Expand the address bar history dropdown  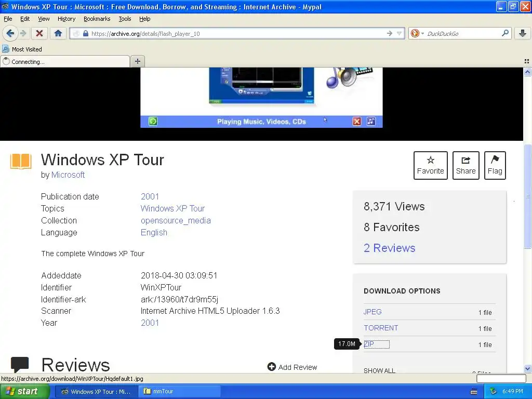point(399,33)
